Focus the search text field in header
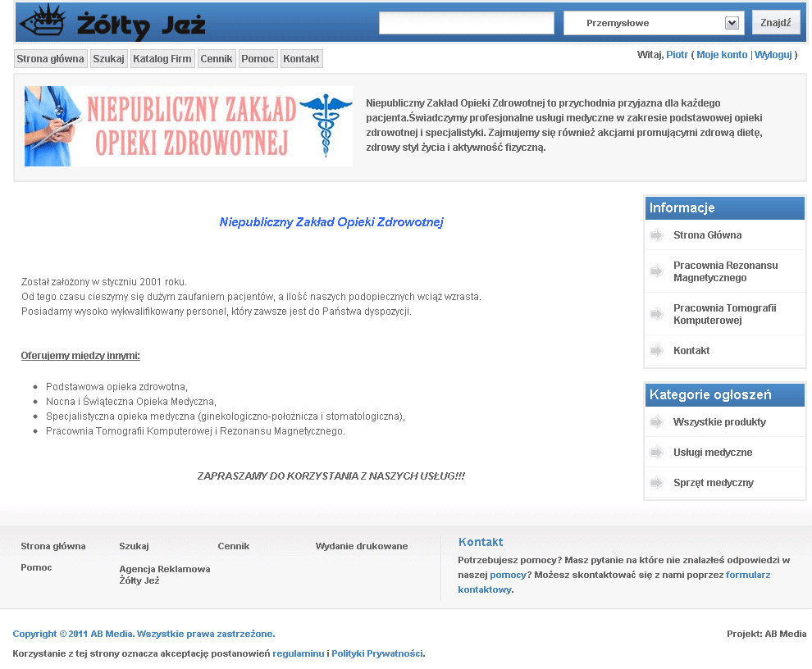The image size is (812, 669). point(466,23)
